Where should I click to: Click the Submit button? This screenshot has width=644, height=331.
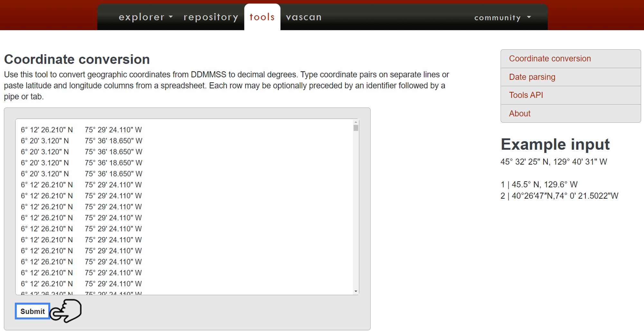(x=33, y=311)
